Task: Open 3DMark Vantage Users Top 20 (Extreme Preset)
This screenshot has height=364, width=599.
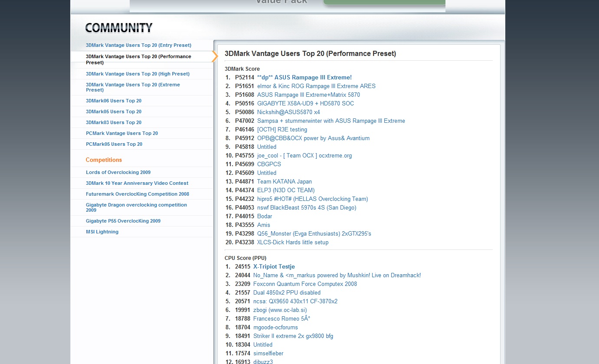Action: tap(133, 87)
